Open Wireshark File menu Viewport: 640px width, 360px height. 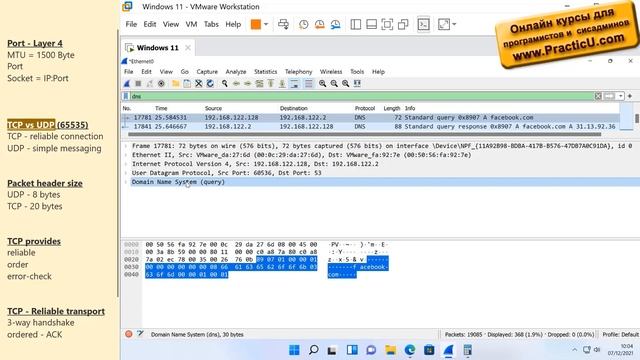pos(129,71)
